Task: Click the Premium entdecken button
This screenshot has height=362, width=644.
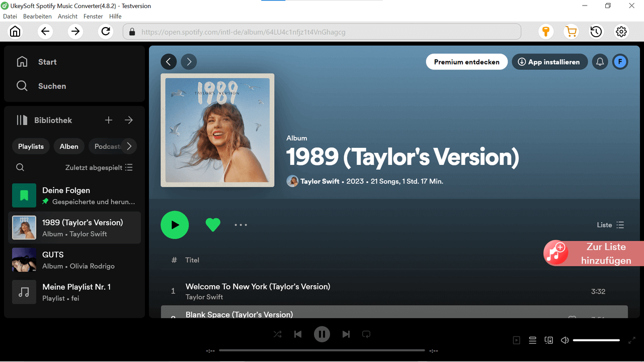Action: click(x=467, y=62)
